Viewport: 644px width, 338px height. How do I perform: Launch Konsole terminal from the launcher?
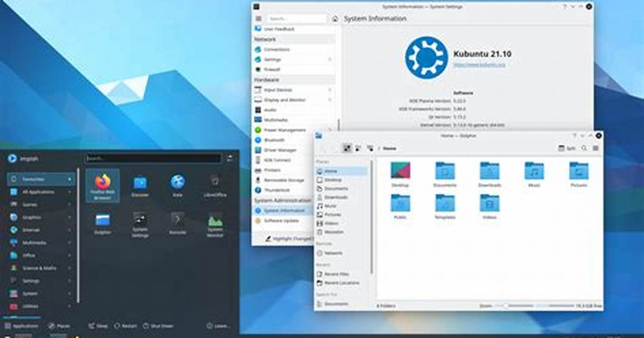[x=178, y=224]
